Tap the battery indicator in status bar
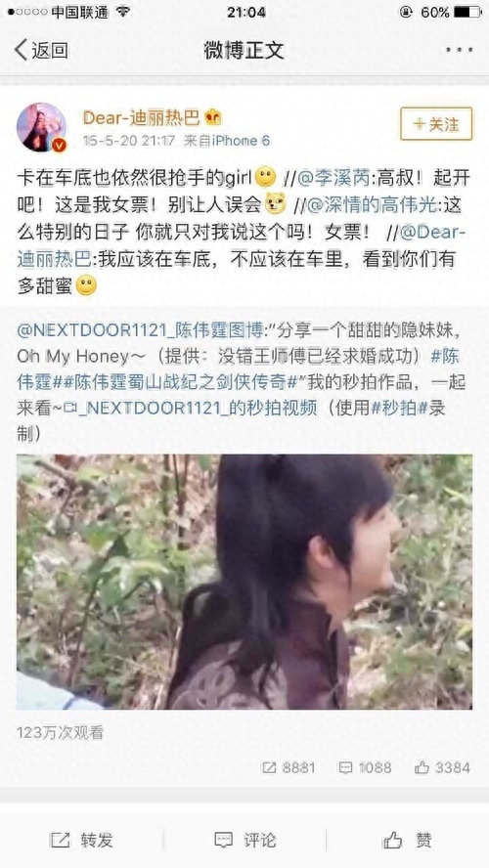The image size is (489, 868). [467, 12]
